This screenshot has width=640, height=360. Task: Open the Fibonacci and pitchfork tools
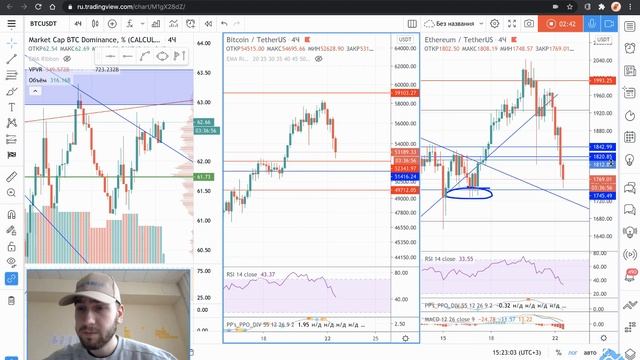click(x=11, y=75)
